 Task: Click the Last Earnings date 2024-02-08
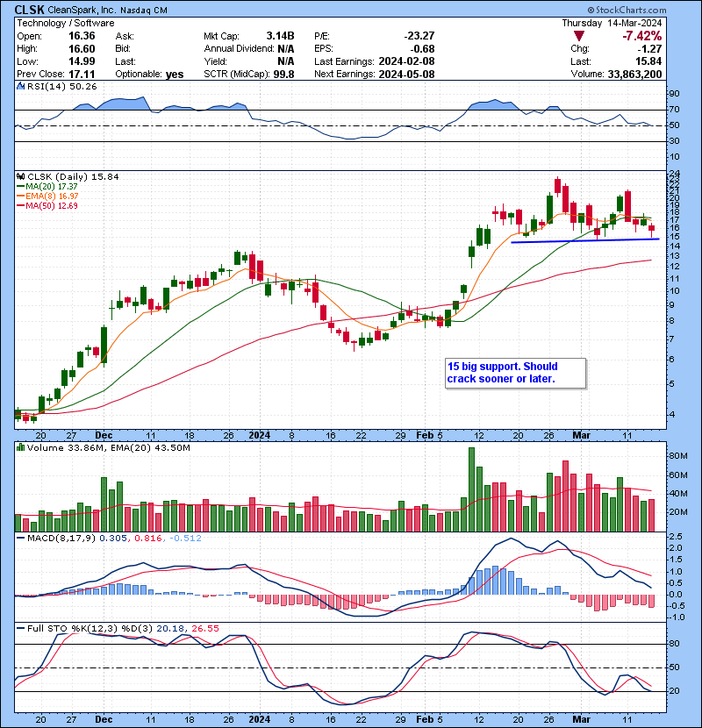pos(406,61)
